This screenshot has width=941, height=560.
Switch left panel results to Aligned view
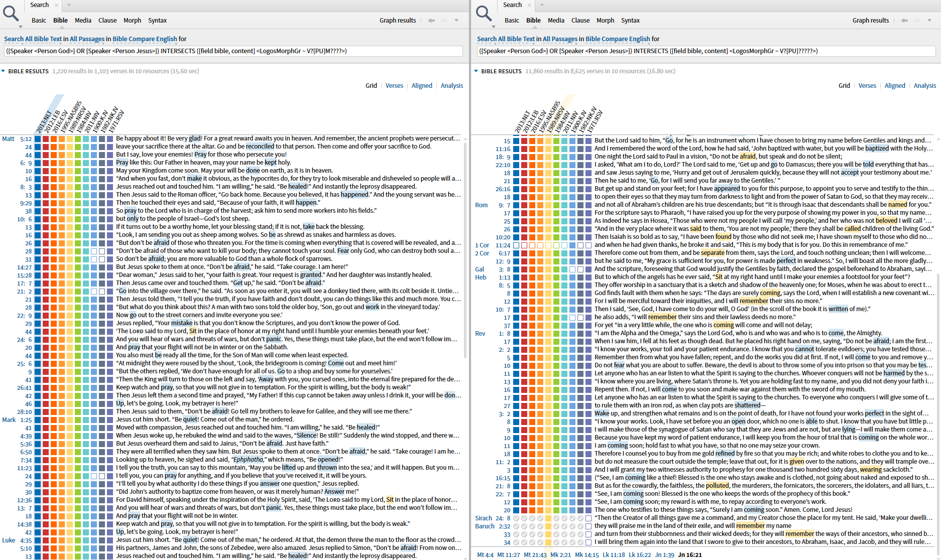pos(422,86)
